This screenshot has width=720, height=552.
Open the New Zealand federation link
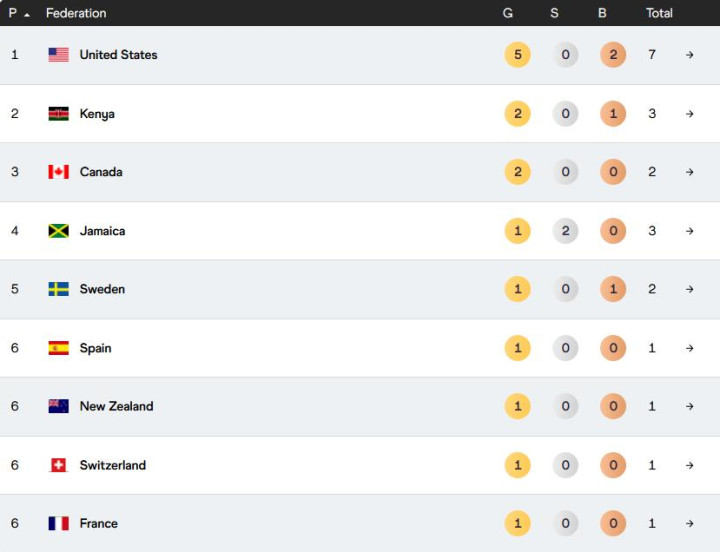tap(116, 406)
